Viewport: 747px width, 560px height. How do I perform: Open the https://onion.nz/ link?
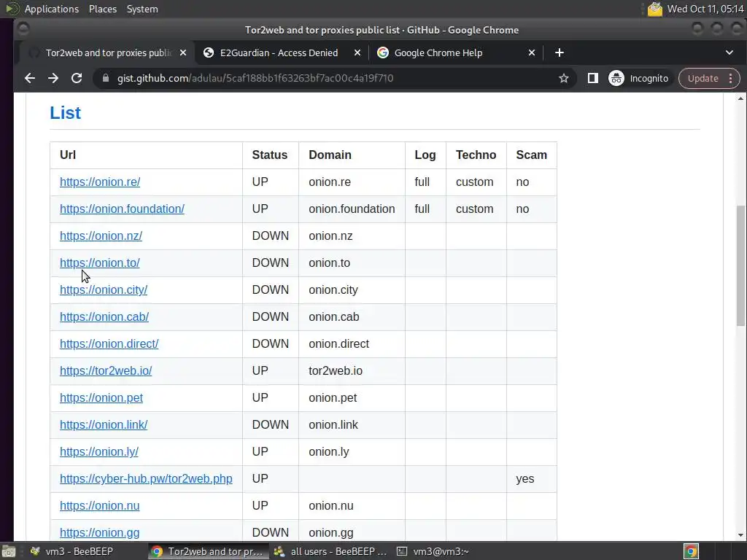pos(101,236)
